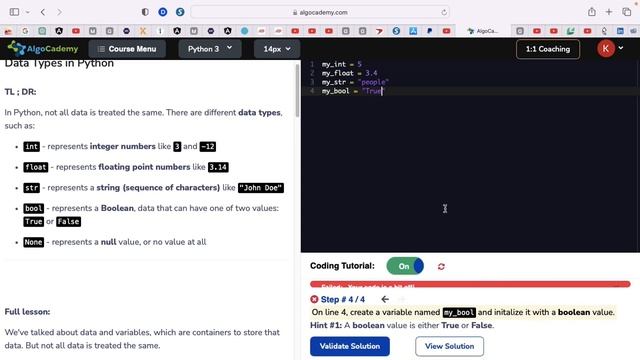Viewport: 640px width, 360px height.
Task: Focus the algocademy.com address bar
Action: pos(320,12)
